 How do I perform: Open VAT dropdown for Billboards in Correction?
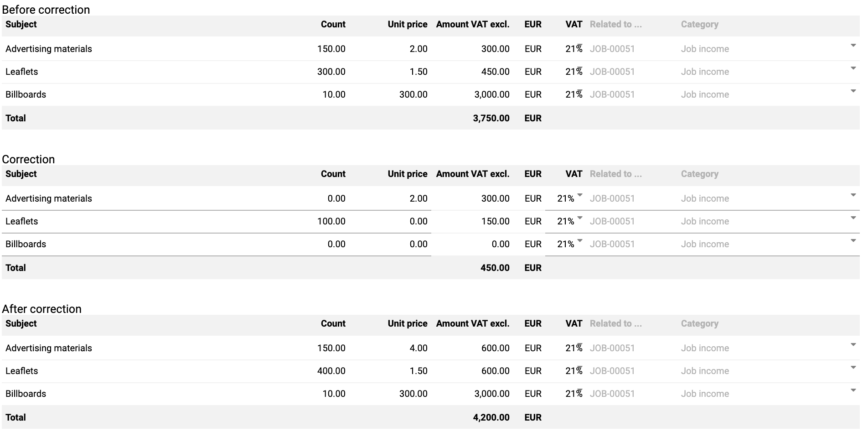580,241
